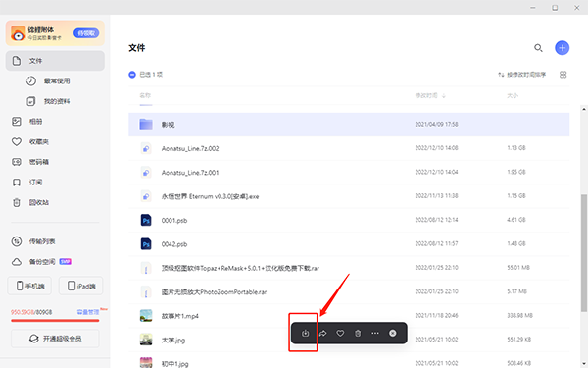Image resolution: width=588 pixels, height=368 pixels.
Task: Click the storage capacity usage bar
Action: click(55, 321)
